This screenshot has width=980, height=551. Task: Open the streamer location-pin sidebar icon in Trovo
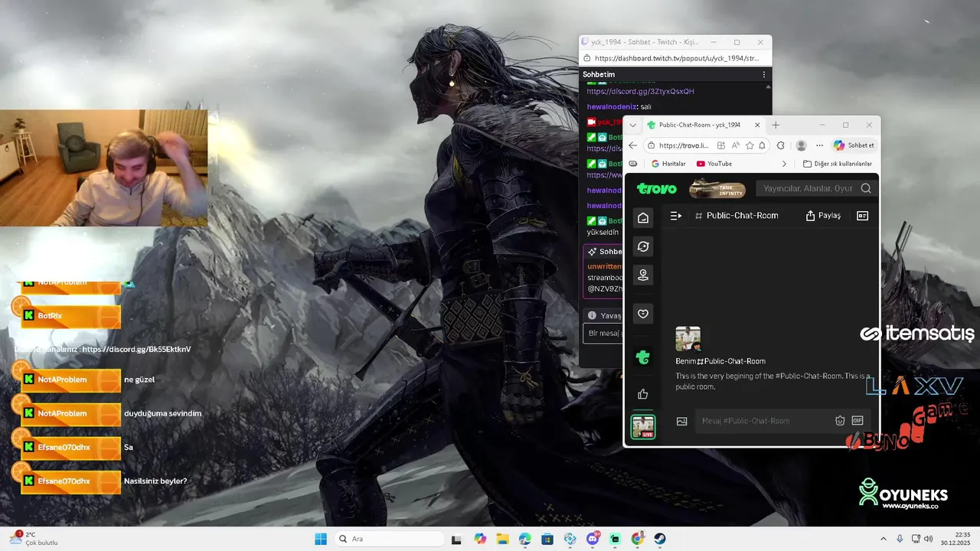[x=643, y=275]
